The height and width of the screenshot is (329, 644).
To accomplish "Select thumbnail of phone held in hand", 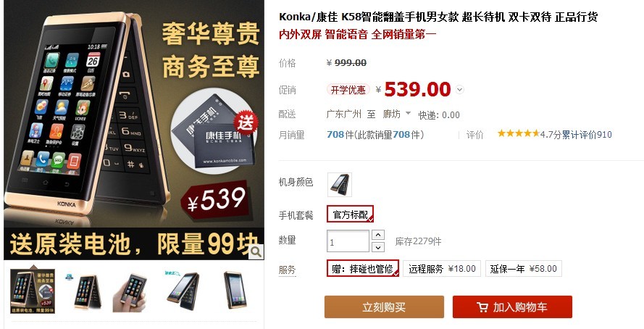I will tap(130, 291).
